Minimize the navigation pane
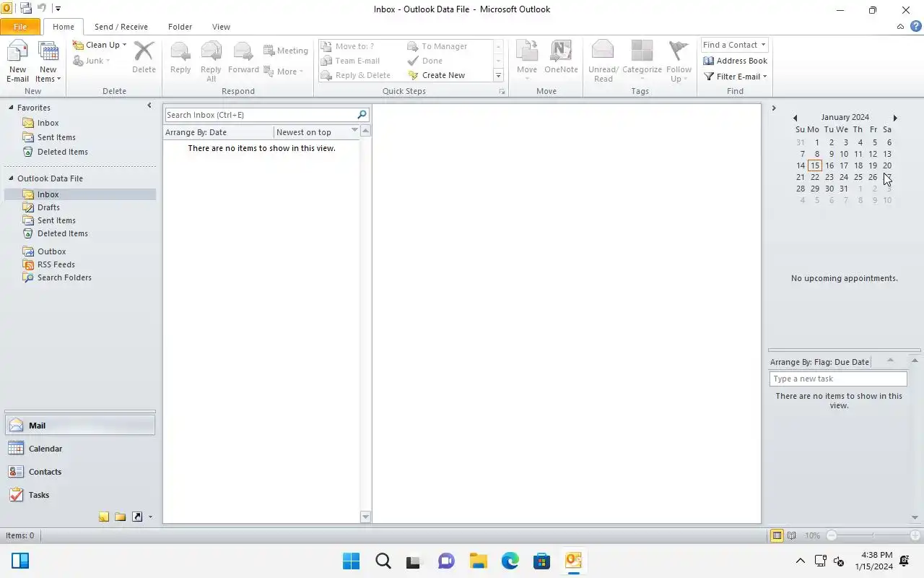Viewport: 924px width, 578px height. point(149,105)
